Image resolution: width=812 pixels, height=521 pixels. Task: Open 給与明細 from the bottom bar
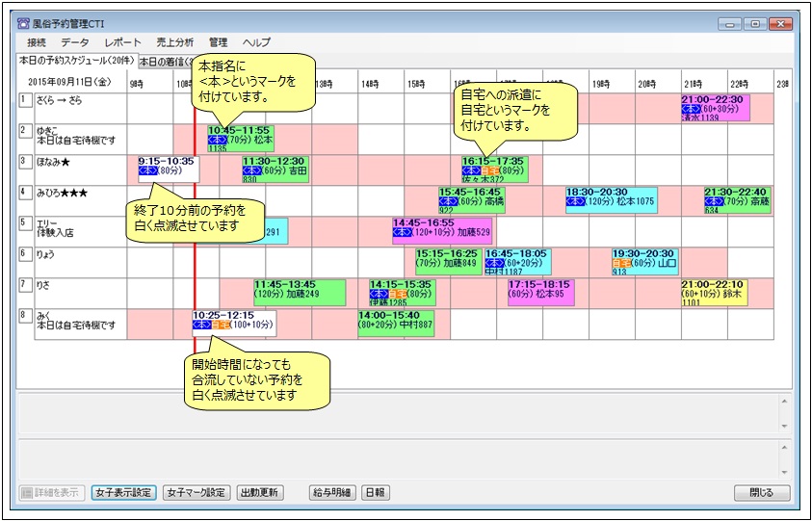(x=330, y=492)
